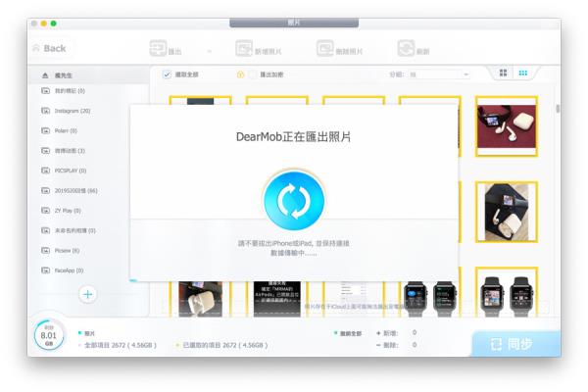
Task: Click the Refresh toolbar icon
Action: coord(406,48)
